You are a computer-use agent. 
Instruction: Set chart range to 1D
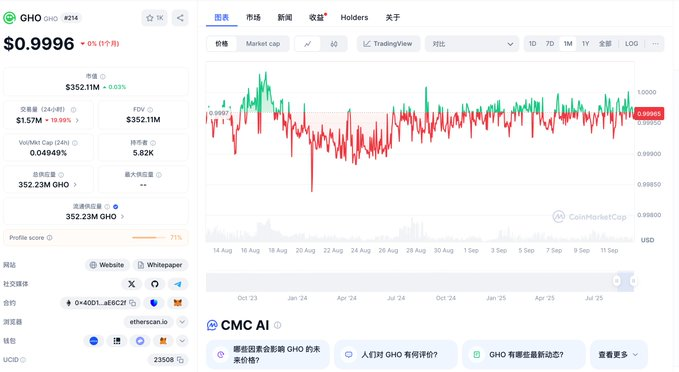click(533, 44)
